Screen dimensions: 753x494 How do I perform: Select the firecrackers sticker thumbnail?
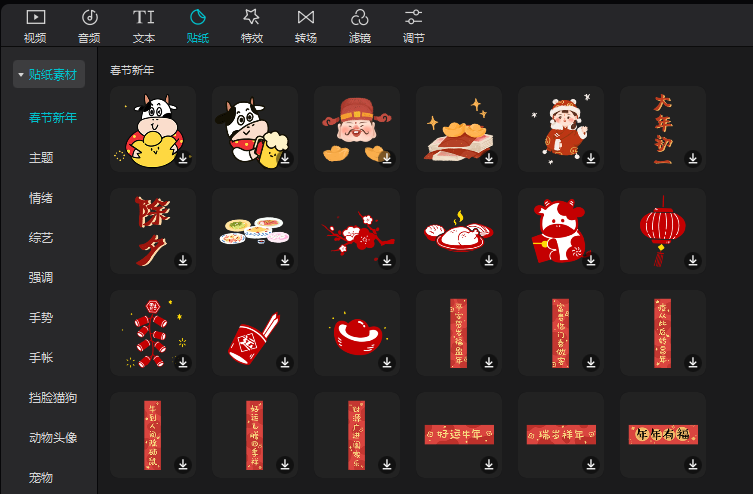[152, 333]
